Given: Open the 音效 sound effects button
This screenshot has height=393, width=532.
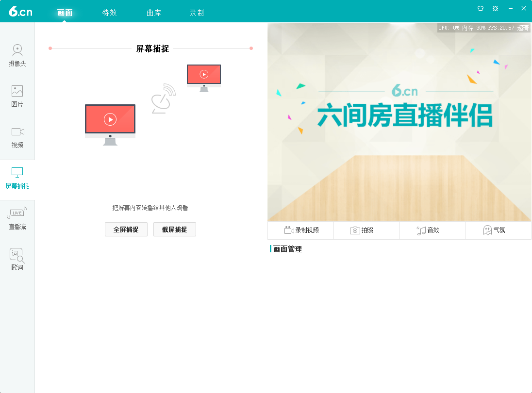Looking at the screenshot, I should 432,230.
